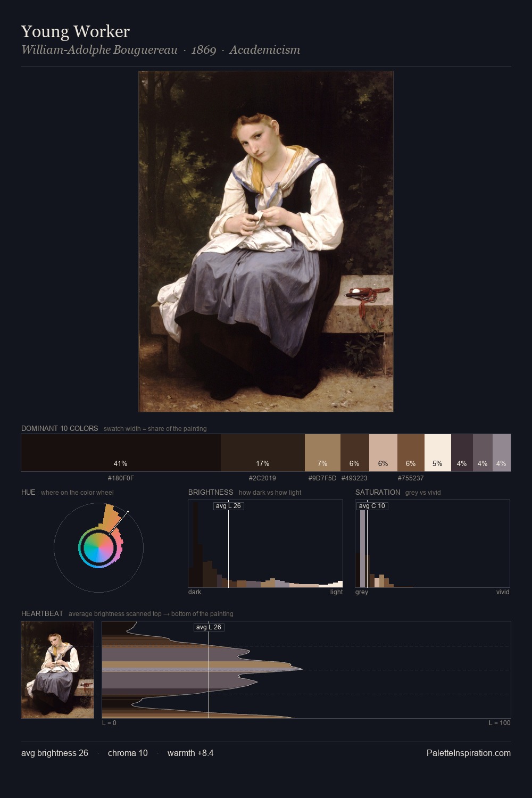
Task: Click the 'Young Worker' title
Action: pyautogui.click(x=76, y=31)
